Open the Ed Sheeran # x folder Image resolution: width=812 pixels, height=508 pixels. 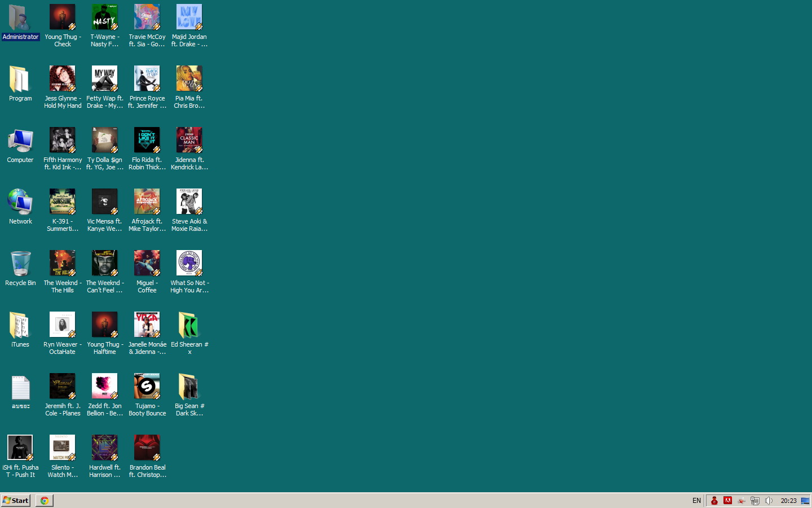tap(189, 334)
